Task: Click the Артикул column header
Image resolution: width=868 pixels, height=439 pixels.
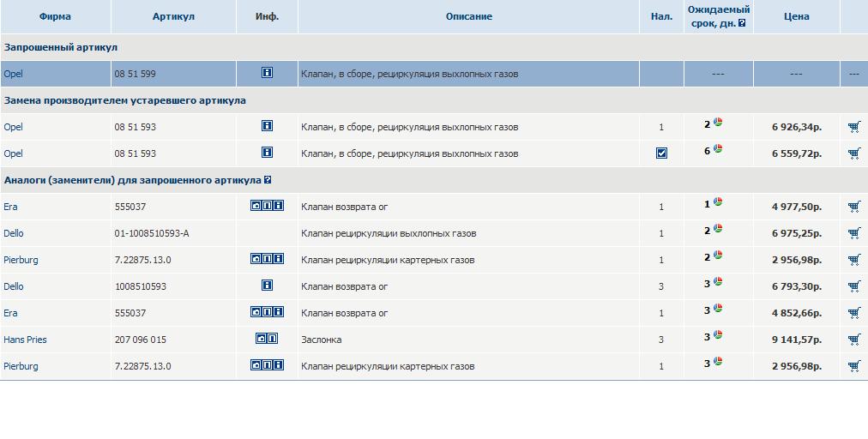Action: point(173,16)
